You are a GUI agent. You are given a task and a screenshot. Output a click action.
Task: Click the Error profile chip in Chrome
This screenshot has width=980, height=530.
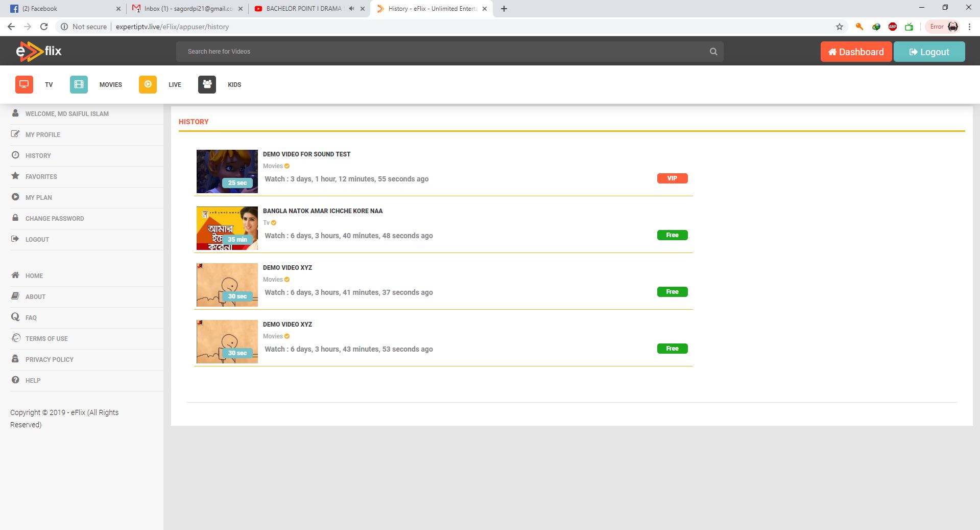point(943,27)
